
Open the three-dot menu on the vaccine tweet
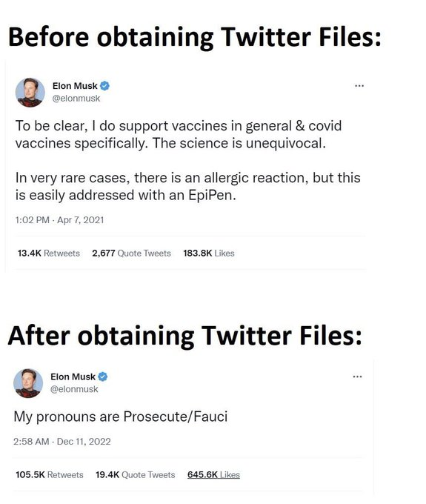click(x=359, y=86)
